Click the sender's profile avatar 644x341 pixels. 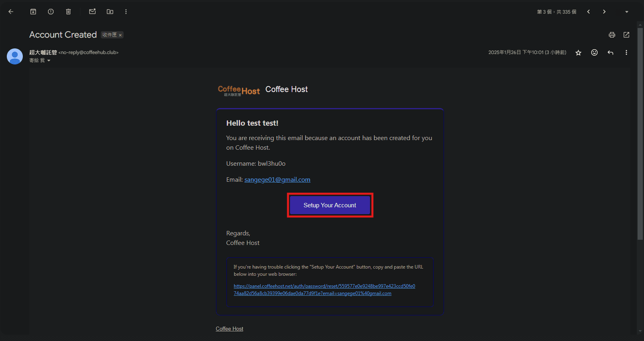(15, 56)
